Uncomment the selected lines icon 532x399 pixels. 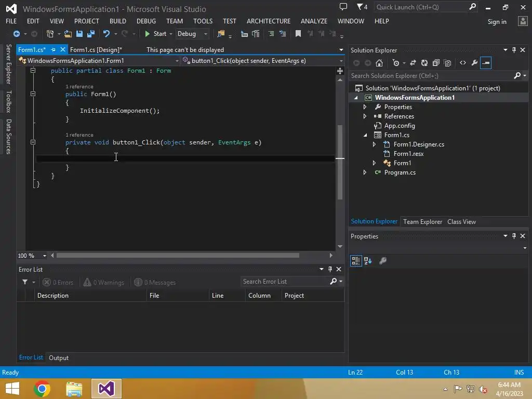(x=282, y=34)
